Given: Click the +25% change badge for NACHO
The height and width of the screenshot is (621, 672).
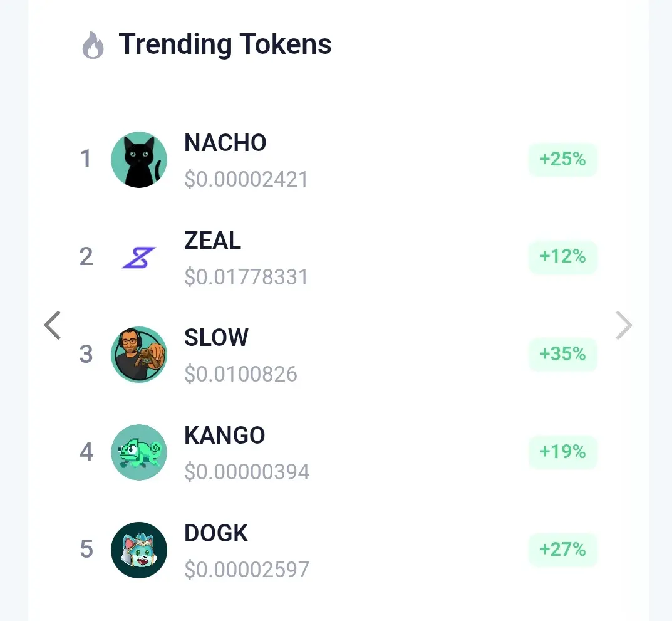Looking at the screenshot, I should (x=562, y=159).
